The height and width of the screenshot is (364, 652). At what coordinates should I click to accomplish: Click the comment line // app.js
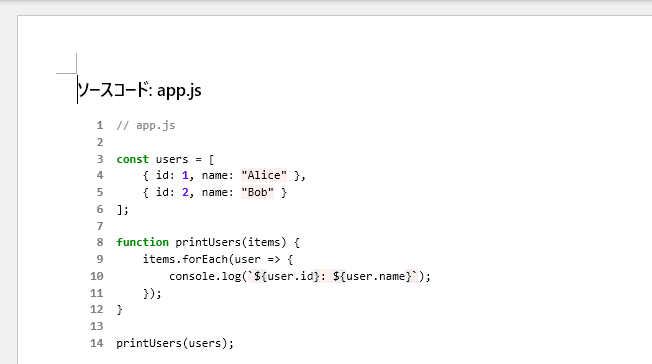coord(146,126)
